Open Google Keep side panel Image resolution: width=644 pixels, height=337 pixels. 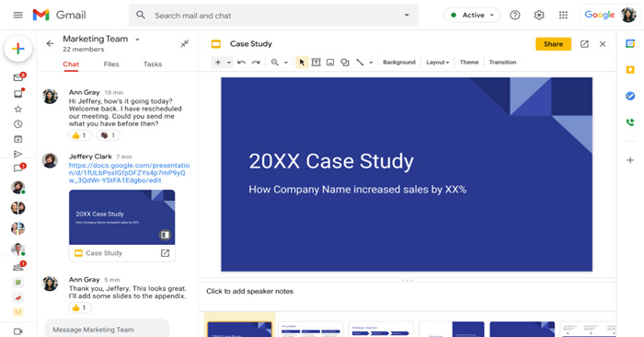click(x=630, y=70)
